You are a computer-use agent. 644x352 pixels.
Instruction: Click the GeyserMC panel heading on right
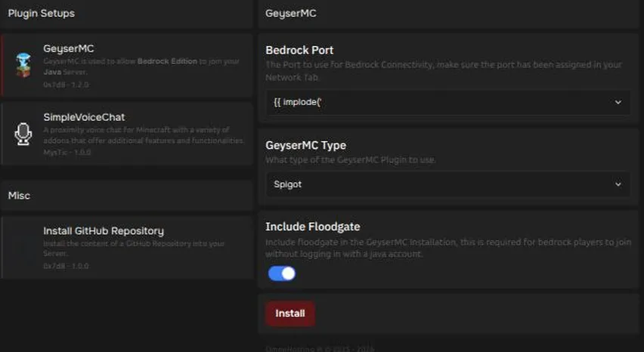coord(291,13)
